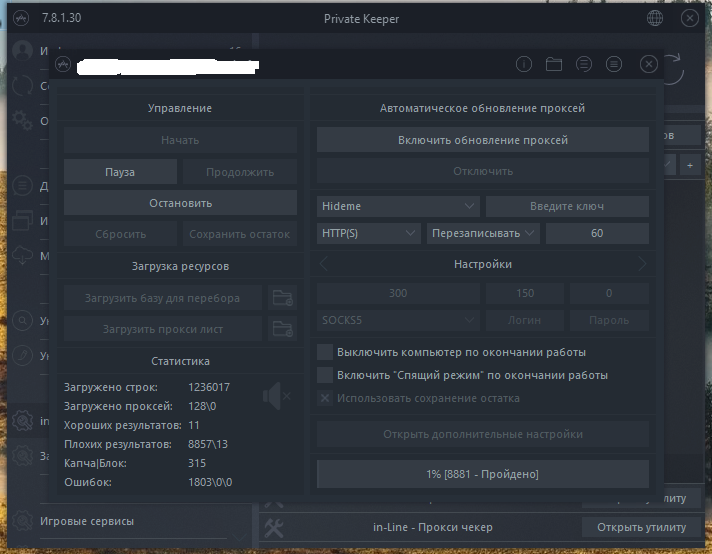Click folder icon beside Загрузить прокси лист
This screenshot has width=712, height=554.
click(284, 328)
